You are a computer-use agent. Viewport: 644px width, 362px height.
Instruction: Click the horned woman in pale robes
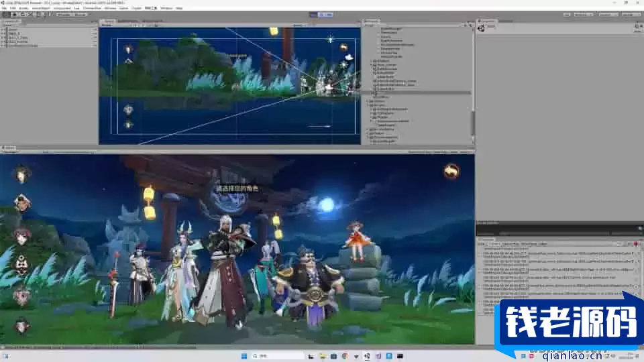tap(182, 271)
